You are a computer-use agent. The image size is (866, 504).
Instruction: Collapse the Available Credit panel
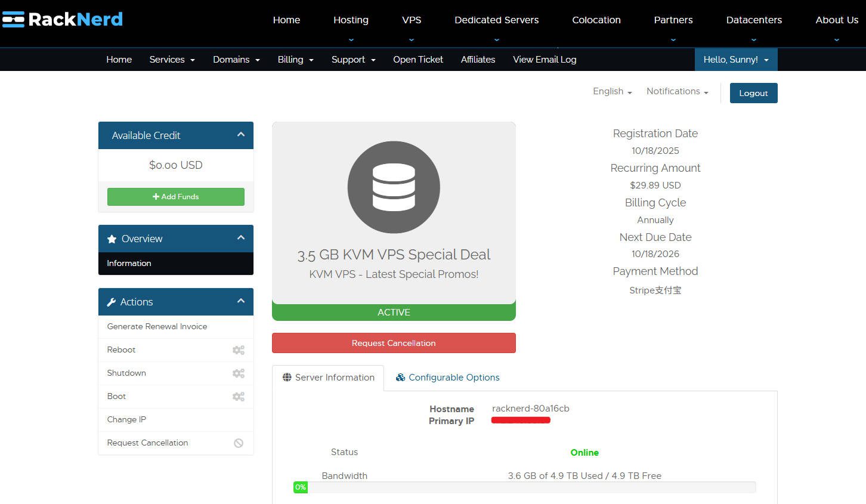241,135
